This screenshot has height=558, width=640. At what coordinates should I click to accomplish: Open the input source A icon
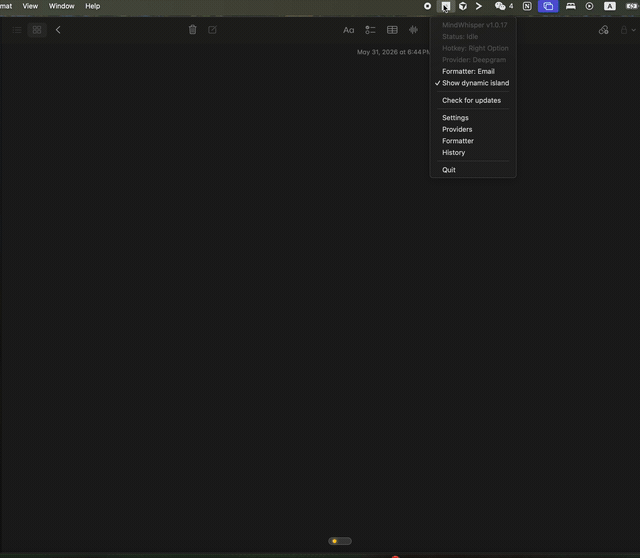pyautogui.click(x=610, y=6)
